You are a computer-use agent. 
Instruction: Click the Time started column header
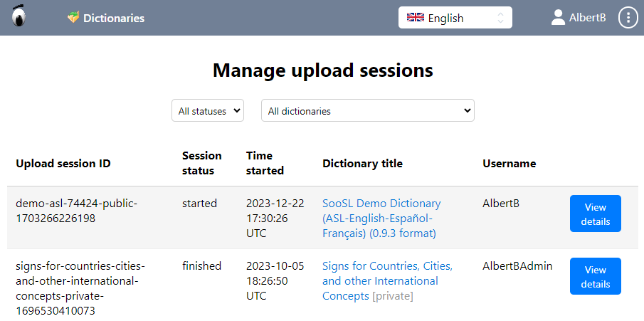click(x=265, y=163)
